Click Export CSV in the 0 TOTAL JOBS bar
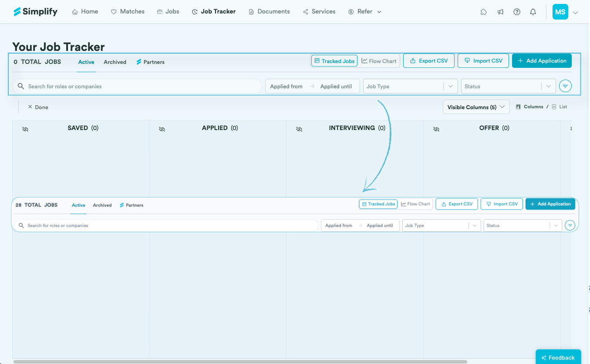The height and width of the screenshot is (364, 590). click(x=429, y=61)
